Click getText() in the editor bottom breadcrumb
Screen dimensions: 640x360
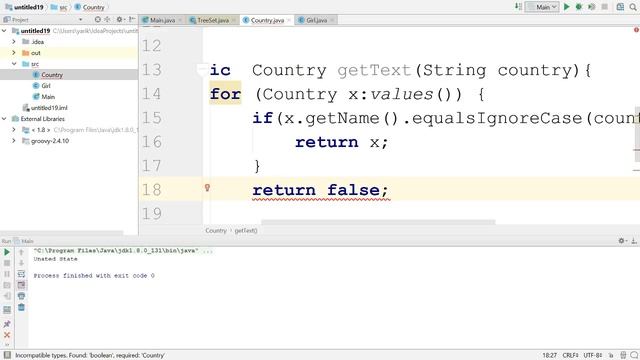click(x=246, y=231)
